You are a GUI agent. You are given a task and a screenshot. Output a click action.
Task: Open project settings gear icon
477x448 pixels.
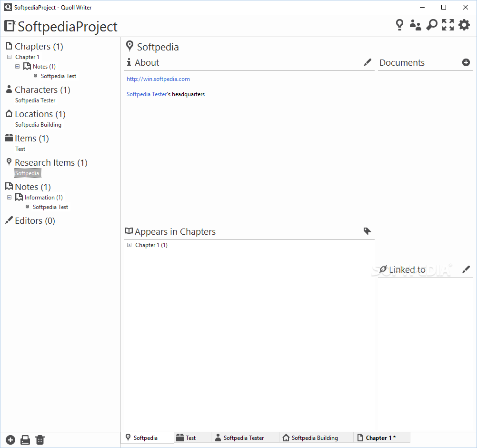(x=464, y=25)
